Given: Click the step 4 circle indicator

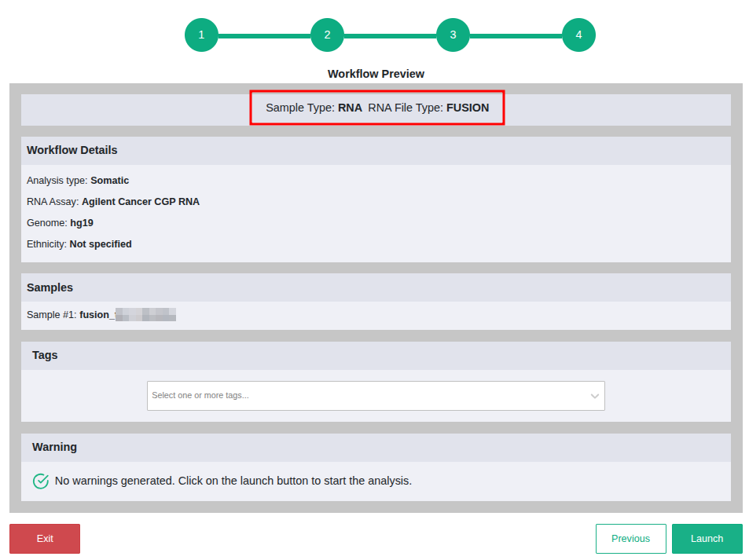Looking at the screenshot, I should pos(578,35).
